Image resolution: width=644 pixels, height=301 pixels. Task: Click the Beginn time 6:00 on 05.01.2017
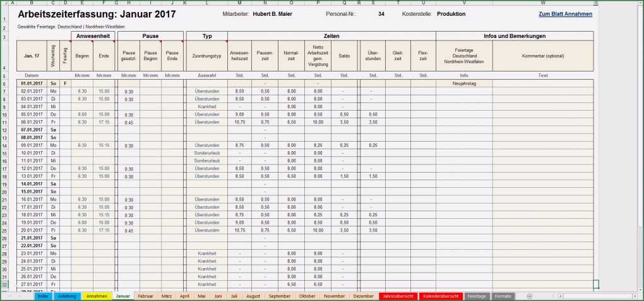81,114
